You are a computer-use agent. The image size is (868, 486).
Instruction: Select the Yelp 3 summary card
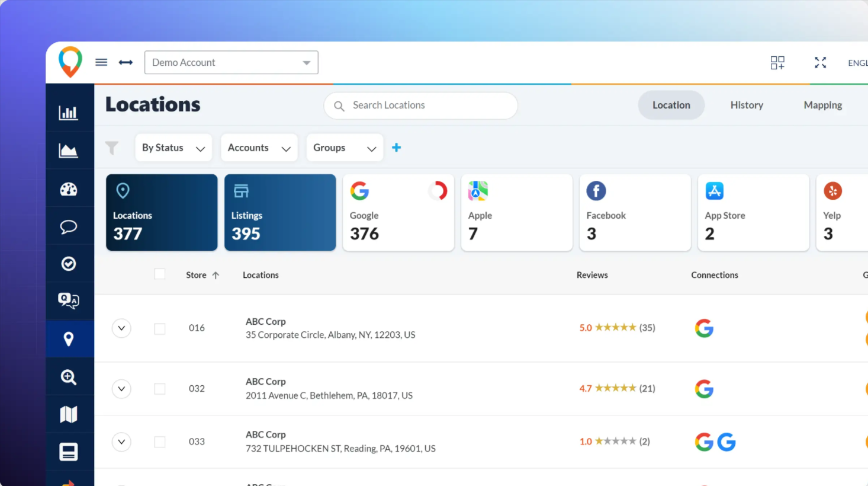coord(842,212)
